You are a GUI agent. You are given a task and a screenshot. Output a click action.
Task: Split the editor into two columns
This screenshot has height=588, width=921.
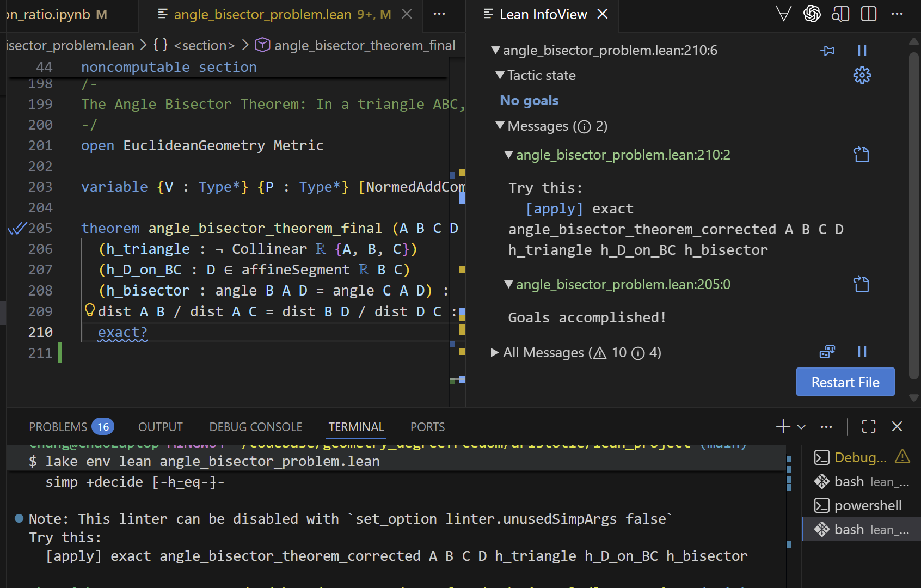coord(868,14)
